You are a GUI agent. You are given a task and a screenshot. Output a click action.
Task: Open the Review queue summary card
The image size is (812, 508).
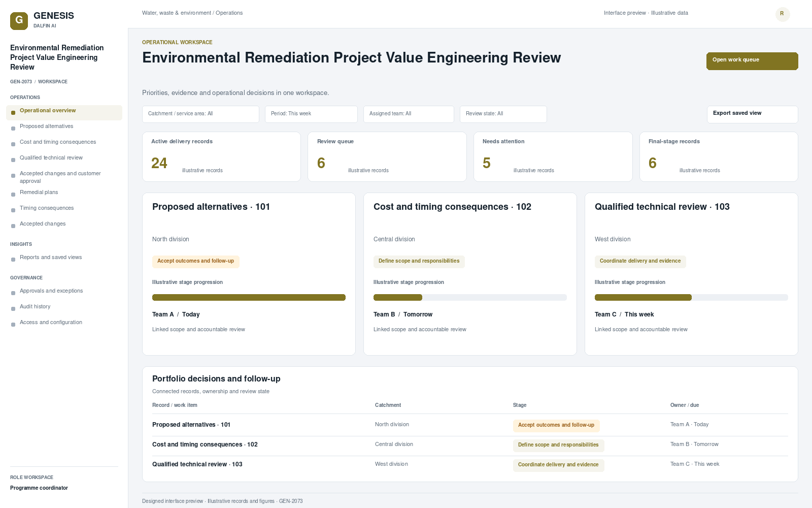tap(387, 156)
